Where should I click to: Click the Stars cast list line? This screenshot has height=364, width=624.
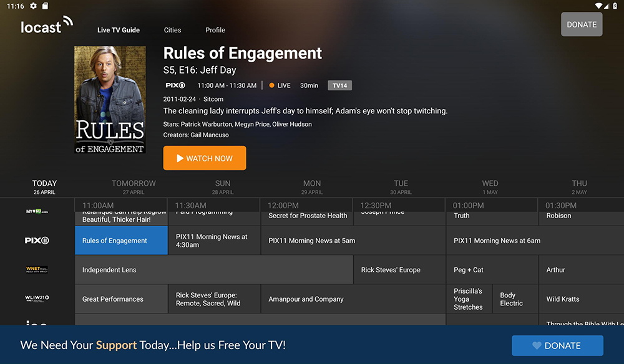(x=238, y=125)
